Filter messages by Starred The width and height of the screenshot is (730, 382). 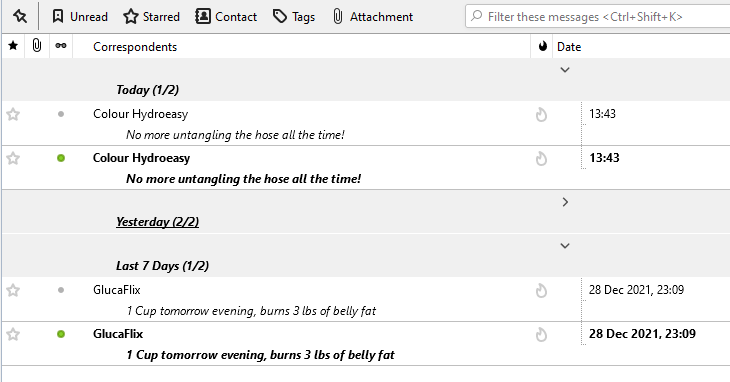pyautogui.click(x=151, y=17)
